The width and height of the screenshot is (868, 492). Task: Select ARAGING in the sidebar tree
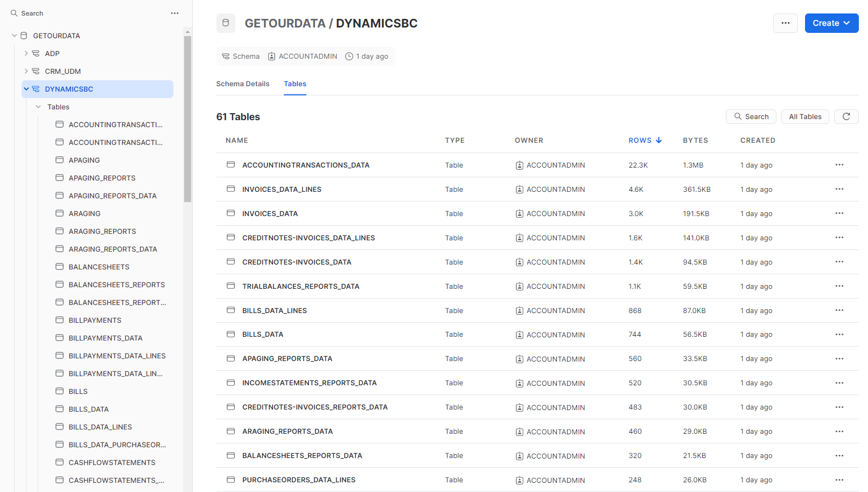[x=85, y=213]
